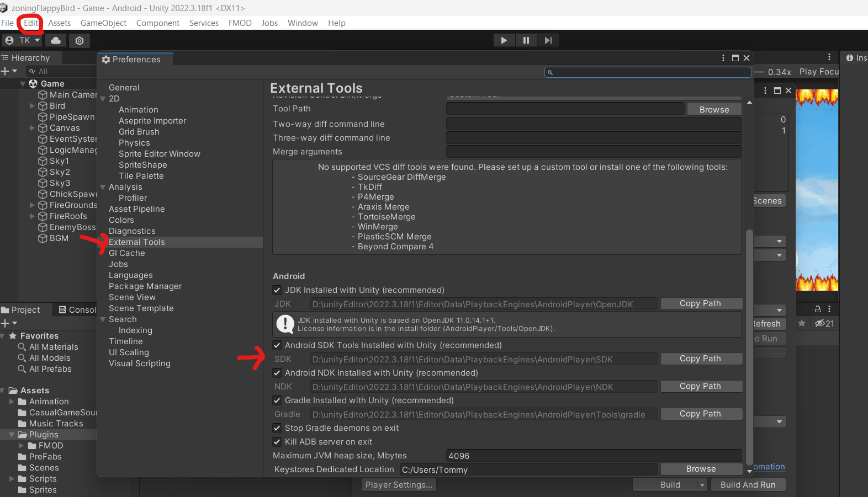
Task: Copy the NDK path
Action: [x=701, y=386]
